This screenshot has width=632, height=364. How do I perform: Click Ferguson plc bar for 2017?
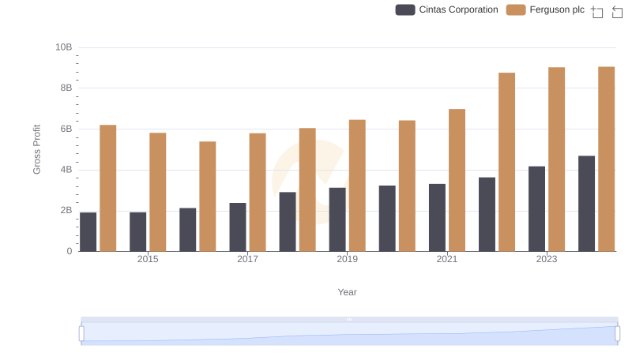coord(258,192)
